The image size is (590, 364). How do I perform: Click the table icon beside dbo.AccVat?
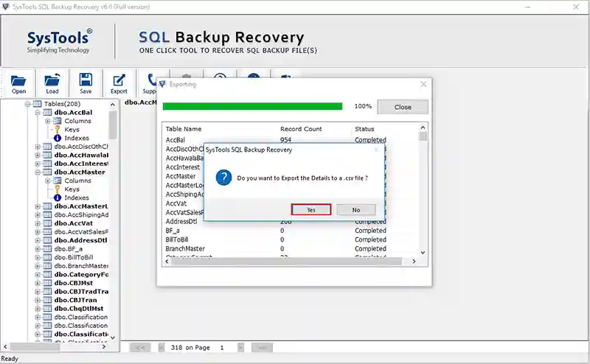click(47, 223)
